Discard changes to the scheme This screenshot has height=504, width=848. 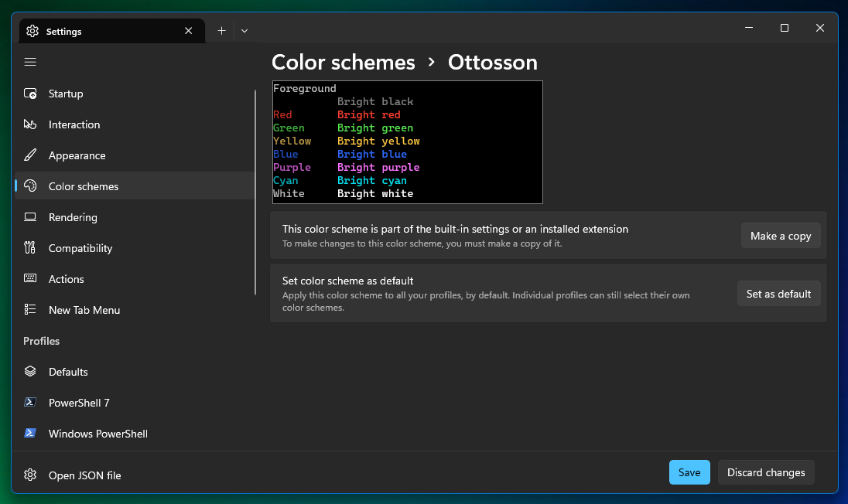click(x=765, y=472)
